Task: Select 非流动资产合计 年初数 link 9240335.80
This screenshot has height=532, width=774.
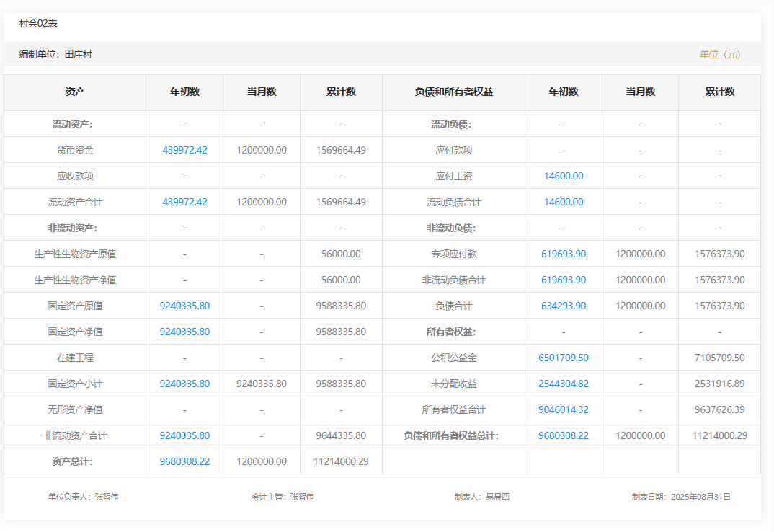Action: click(x=184, y=435)
